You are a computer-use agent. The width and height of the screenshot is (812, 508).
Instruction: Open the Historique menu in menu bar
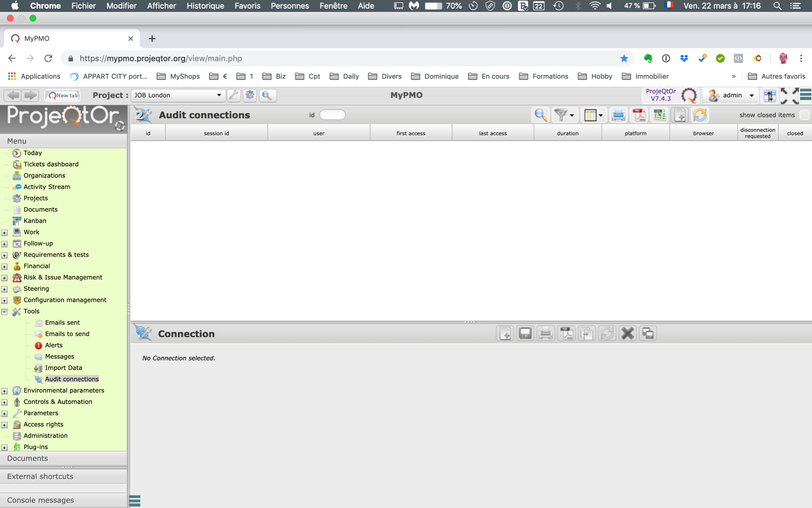(205, 6)
